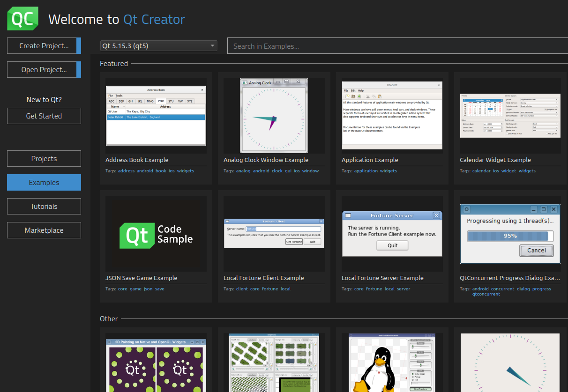
Task: Click the "progress" tag
Action: pyautogui.click(x=542, y=289)
